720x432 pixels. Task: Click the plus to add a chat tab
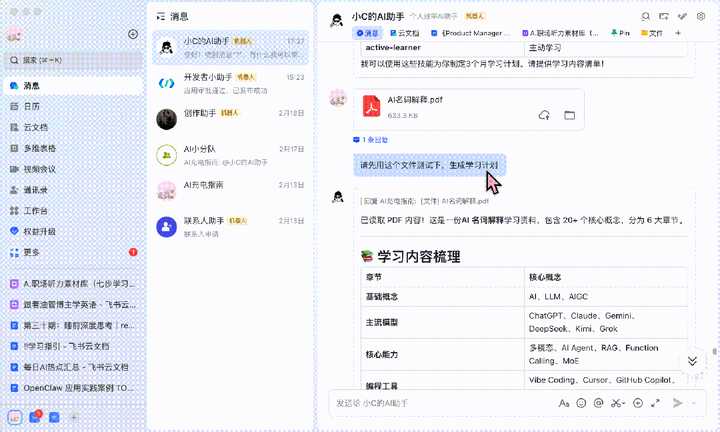click(x=678, y=33)
